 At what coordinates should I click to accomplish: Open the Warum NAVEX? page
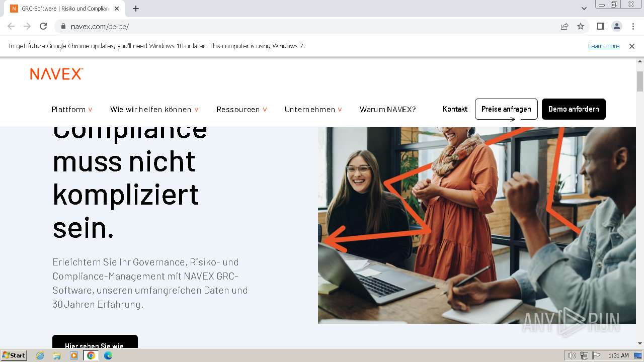click(387, 109)
